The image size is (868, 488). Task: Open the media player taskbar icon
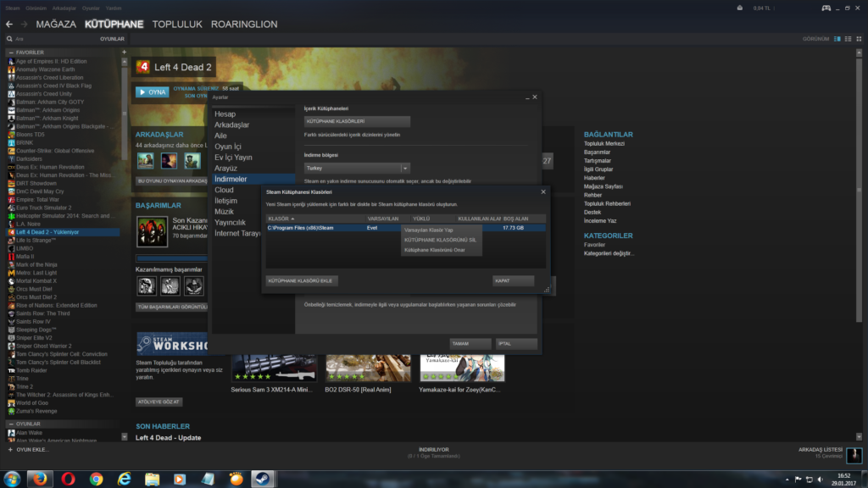(x=180, y=479)
